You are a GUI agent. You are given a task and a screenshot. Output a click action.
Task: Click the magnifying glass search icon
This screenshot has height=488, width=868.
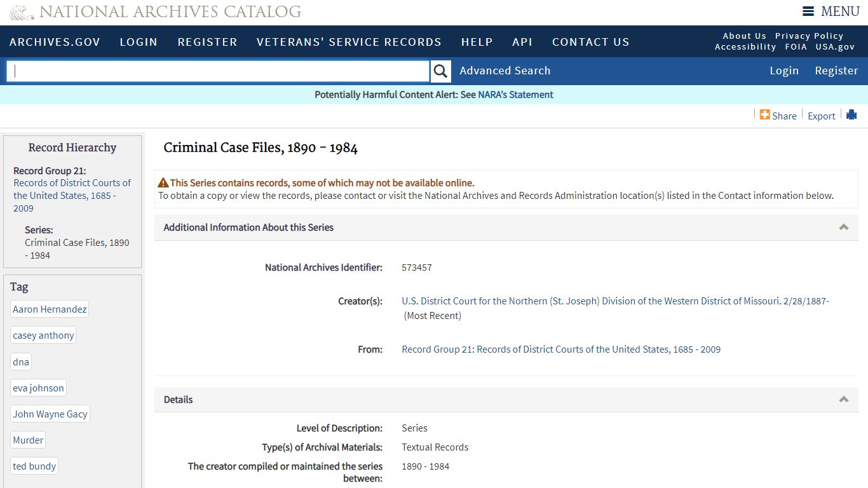click(440, 71)
